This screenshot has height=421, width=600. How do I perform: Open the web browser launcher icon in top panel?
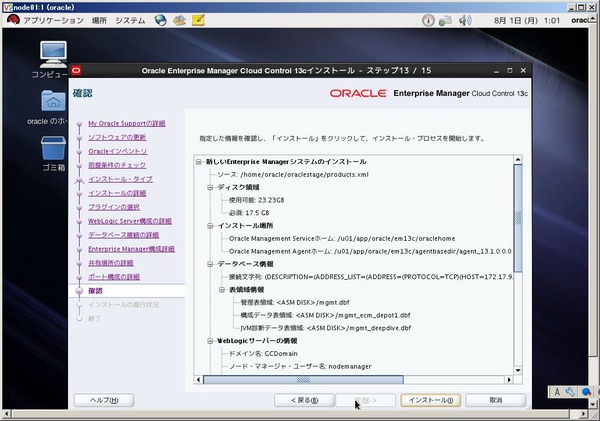pos(160,20)
